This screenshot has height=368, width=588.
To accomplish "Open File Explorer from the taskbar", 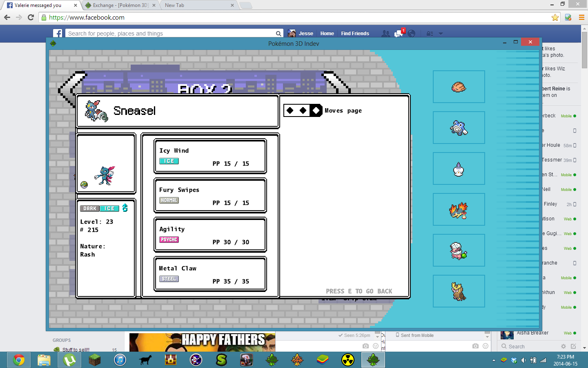I will coord(44,360).
